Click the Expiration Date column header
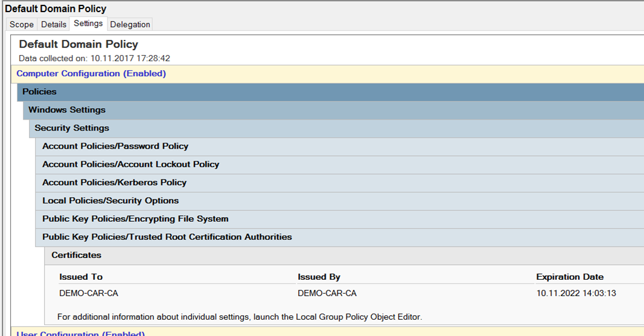This screenshot has width=644, height=336. click(570, 277)
